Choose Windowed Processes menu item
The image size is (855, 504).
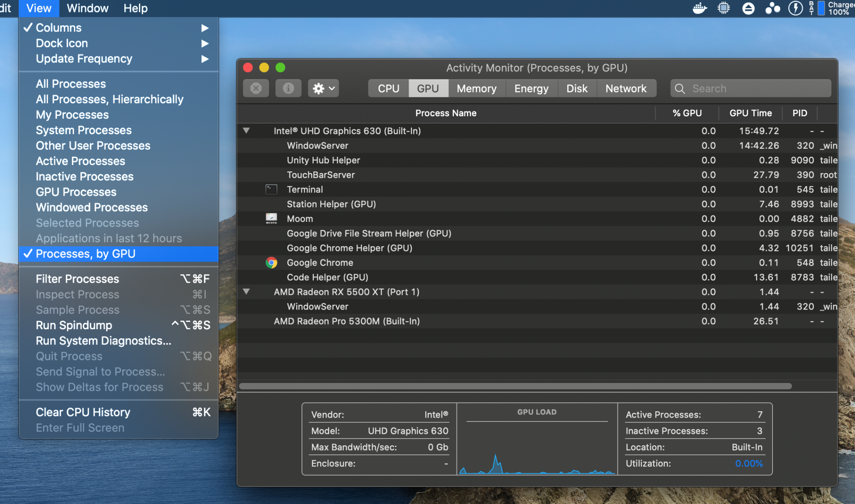118,207
